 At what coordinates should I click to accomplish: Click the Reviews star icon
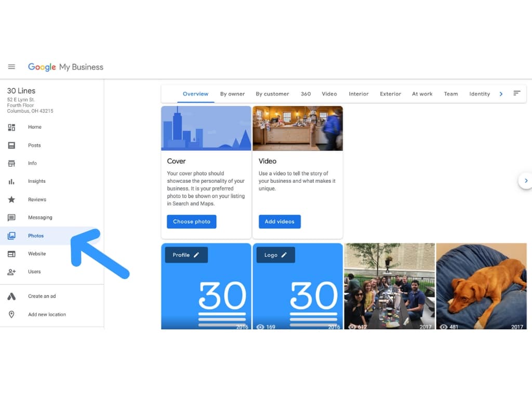tap(11, 199)
